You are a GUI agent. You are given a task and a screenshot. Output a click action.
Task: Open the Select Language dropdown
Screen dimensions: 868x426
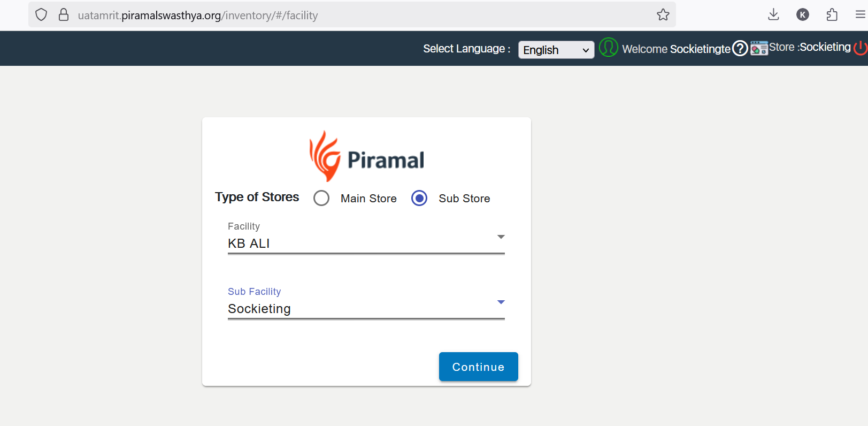pos(556,50)
